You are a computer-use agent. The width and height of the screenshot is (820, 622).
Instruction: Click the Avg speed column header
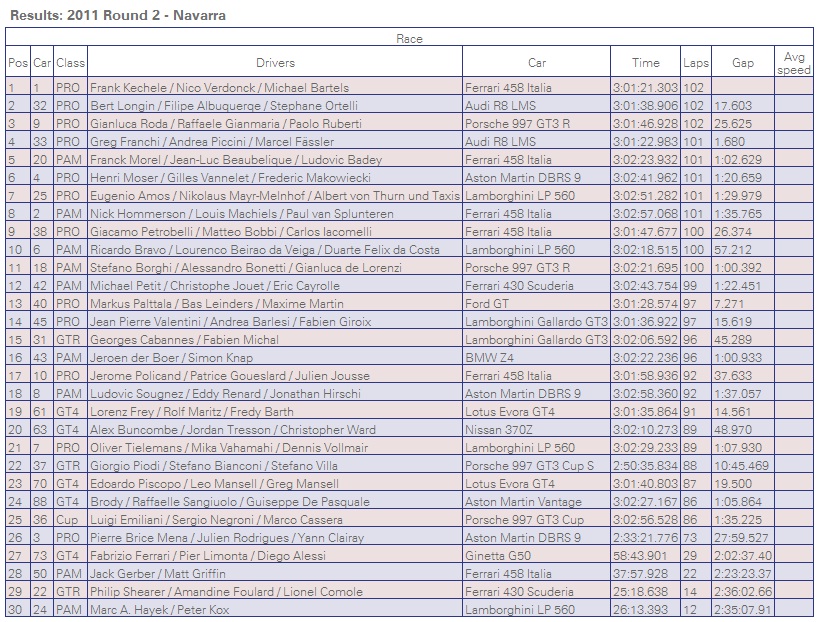[x=794, y=63]
